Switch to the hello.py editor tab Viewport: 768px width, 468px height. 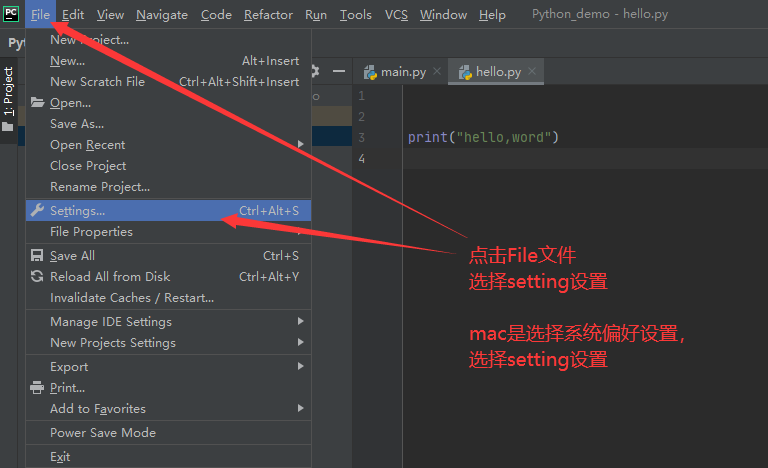pos(496,72)
